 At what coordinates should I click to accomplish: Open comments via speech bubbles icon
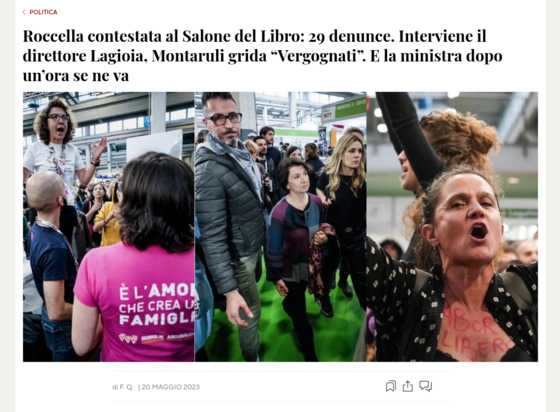coord(425,386)
